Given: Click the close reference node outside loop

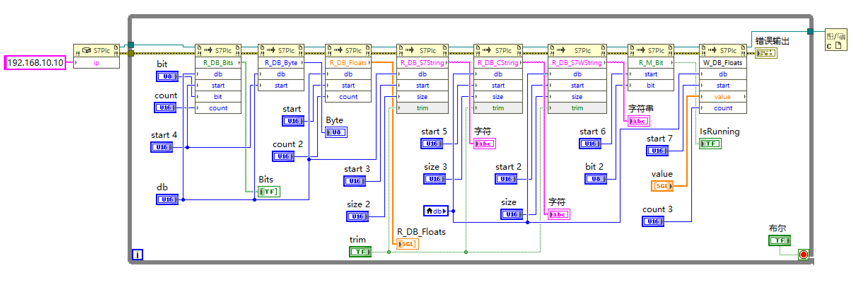Looking at the screenshot, I should [x=836, y=40].
